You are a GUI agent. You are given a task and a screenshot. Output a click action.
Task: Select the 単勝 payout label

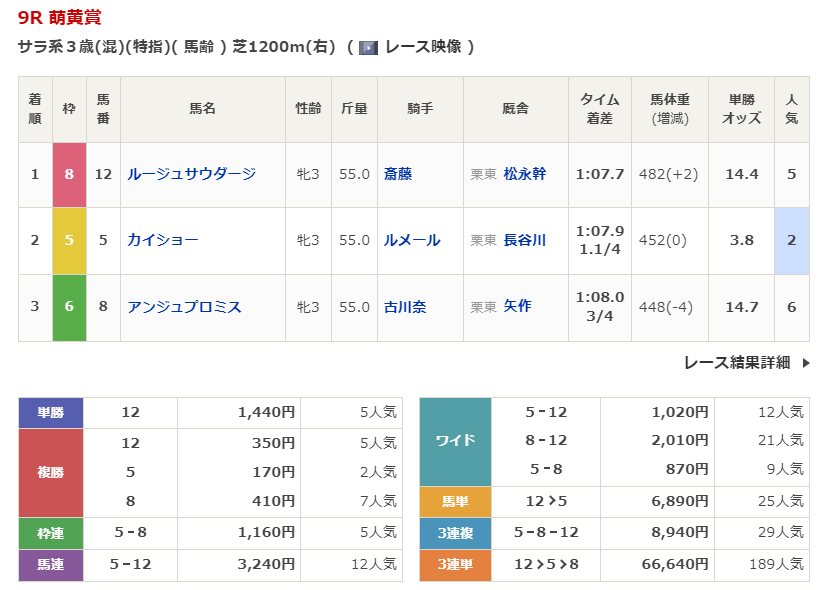(x=51, y=412)
